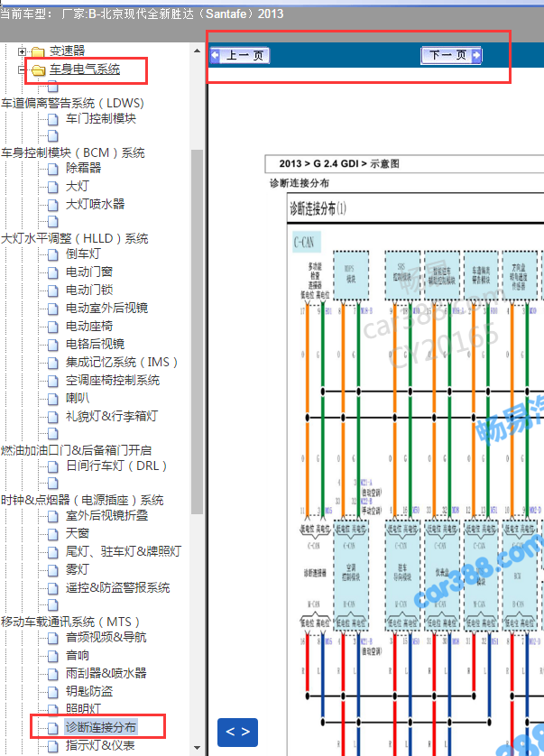
Task: Select the 车身电气系统 tree label
Action: (x=85, y=69)
